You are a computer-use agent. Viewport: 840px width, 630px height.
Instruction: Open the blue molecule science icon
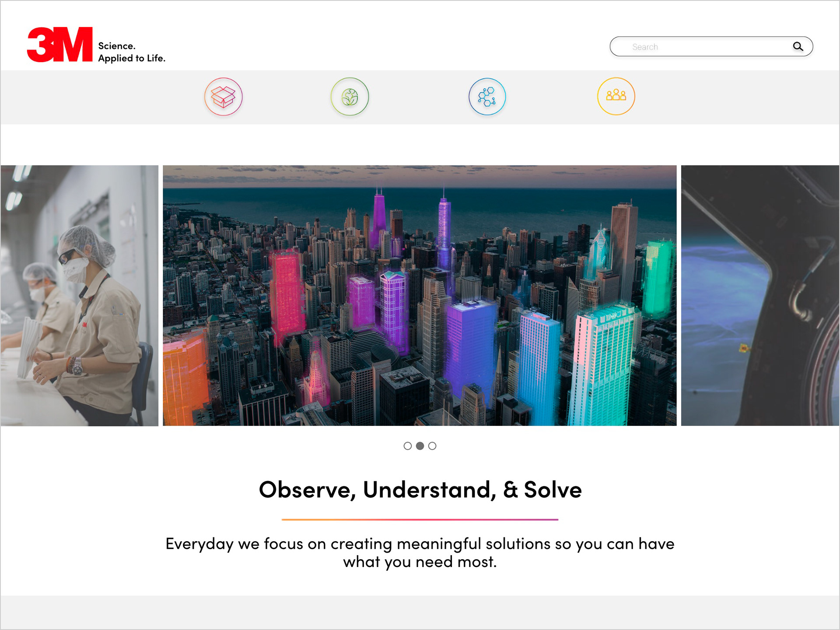[487, 97]
